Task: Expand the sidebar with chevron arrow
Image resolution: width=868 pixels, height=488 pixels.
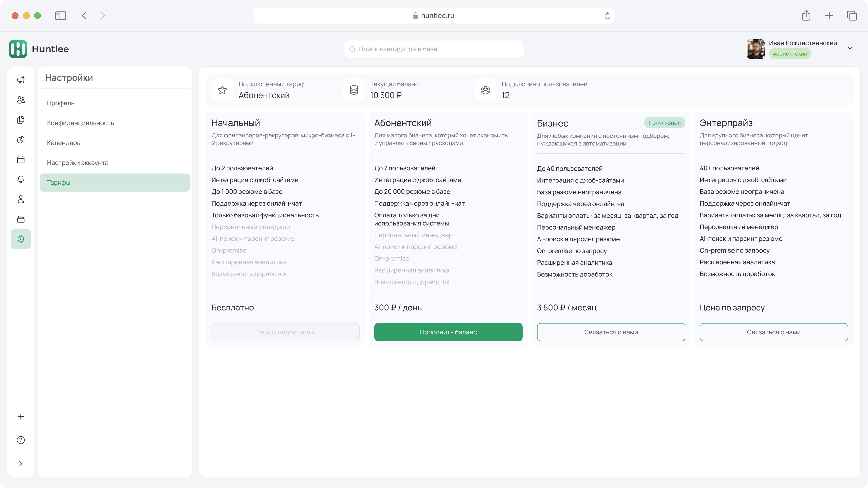Action: pos(21,463)
